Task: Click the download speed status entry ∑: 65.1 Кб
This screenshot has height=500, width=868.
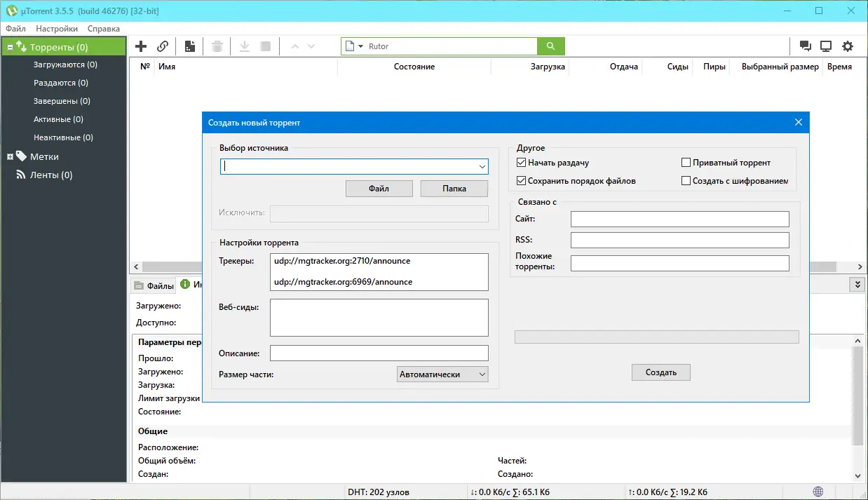Action: 510,492
